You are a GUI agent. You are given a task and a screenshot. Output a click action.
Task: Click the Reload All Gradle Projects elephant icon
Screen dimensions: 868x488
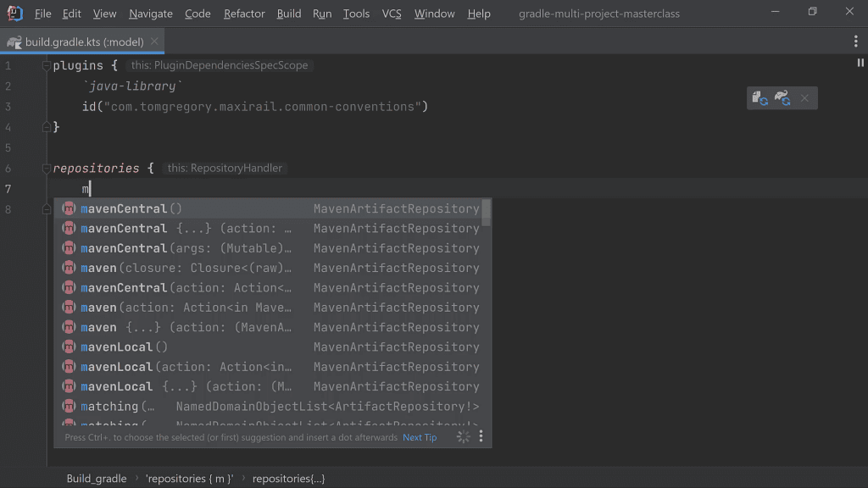781,97
